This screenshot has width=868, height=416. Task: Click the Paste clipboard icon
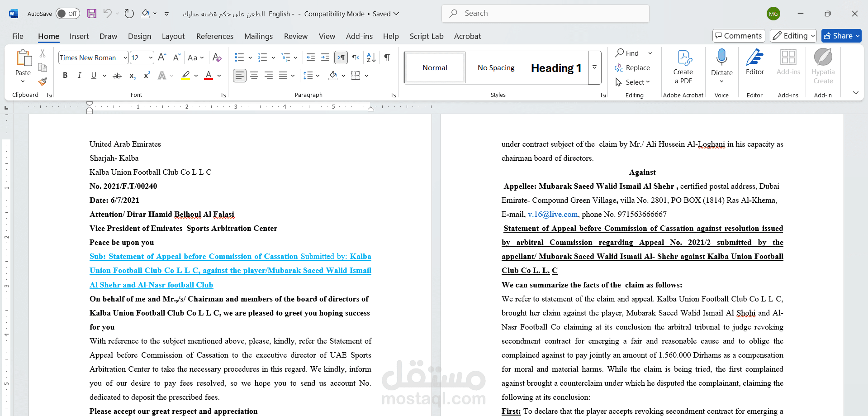(x=23, y=58)
